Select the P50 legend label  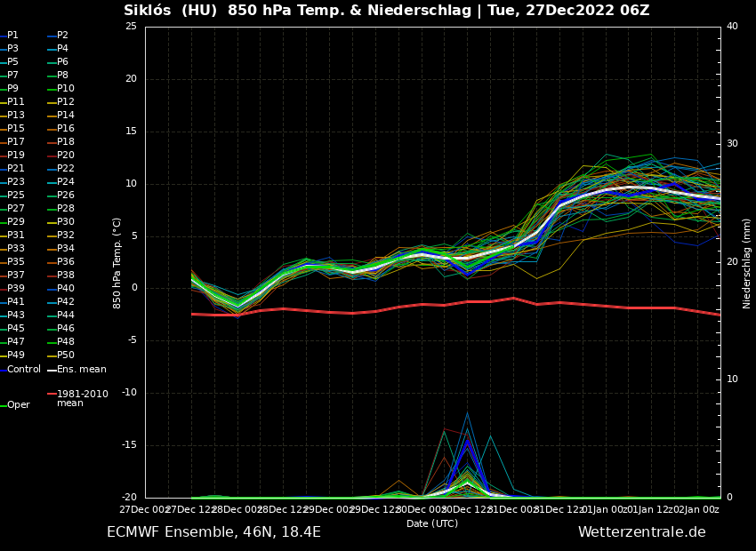pos(66,355)
